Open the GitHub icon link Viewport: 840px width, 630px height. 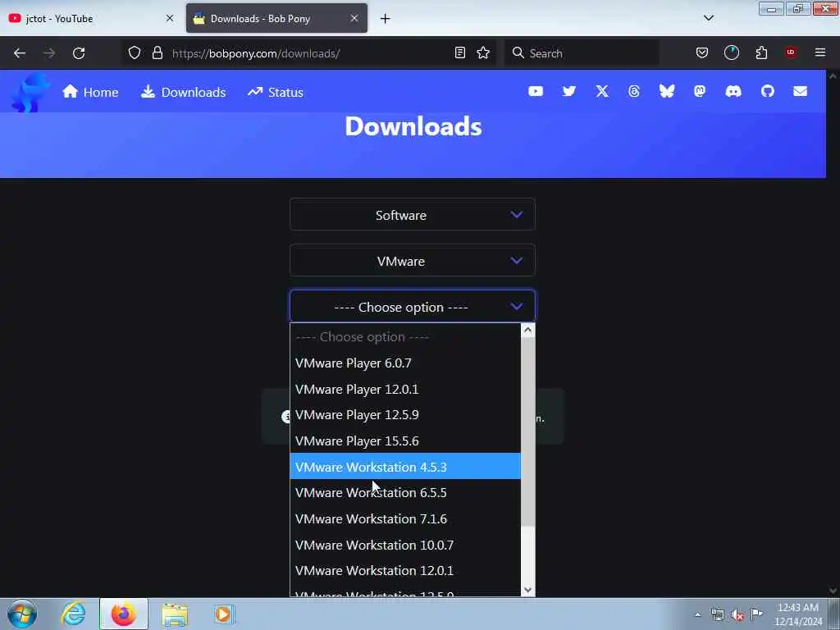point(768,92)
